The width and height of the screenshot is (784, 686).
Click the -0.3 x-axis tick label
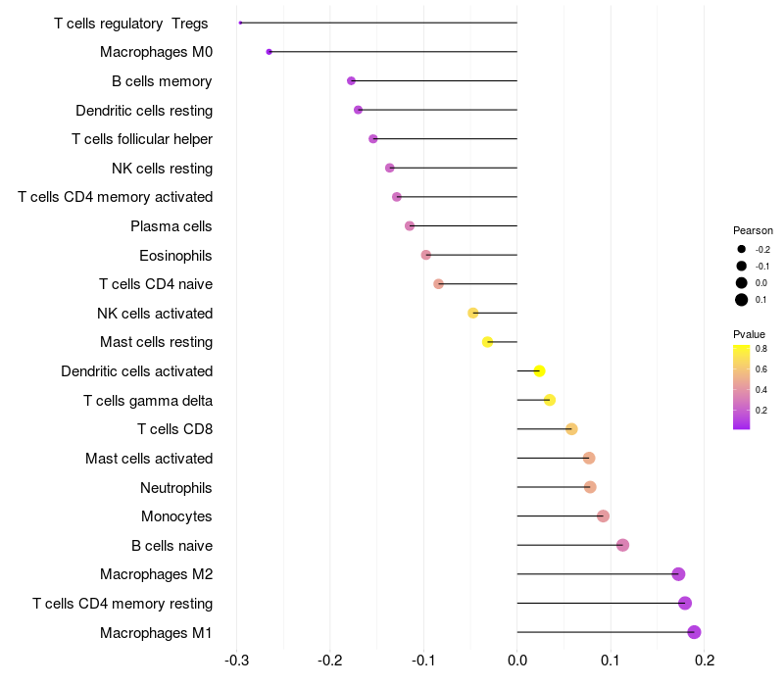coord(236,661)
